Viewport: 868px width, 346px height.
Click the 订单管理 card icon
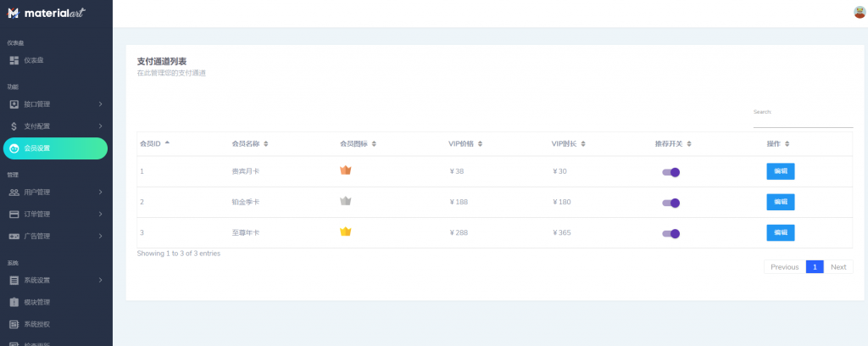(x=14, y=215)
